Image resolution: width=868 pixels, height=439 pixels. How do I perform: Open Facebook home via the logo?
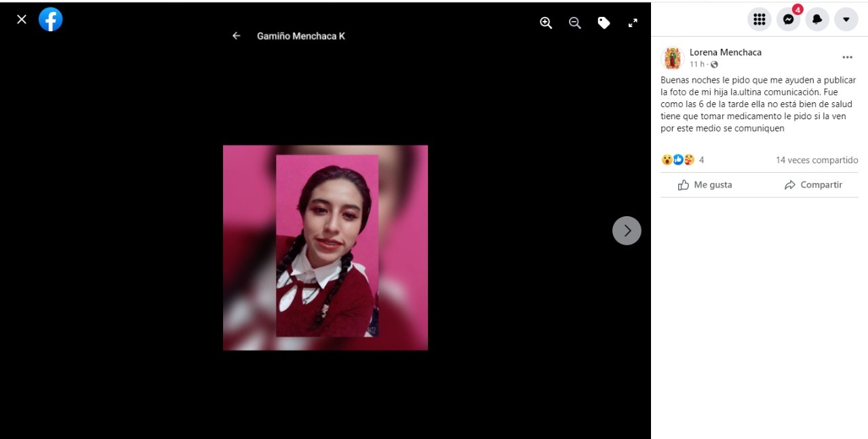(51, 20)
